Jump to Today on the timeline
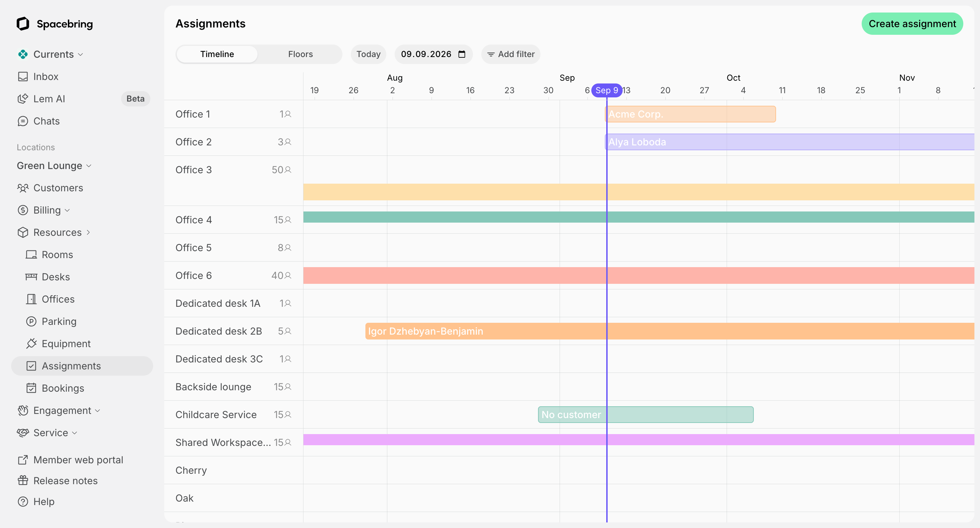This screenshot has height=528, width=980. click(x=368, y=54)
